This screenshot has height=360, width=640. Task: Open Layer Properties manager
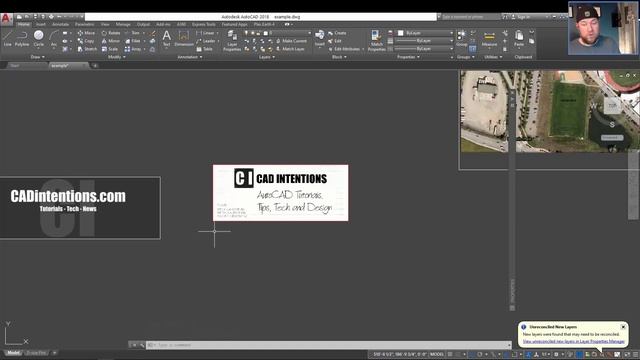(x=232, y=40)
